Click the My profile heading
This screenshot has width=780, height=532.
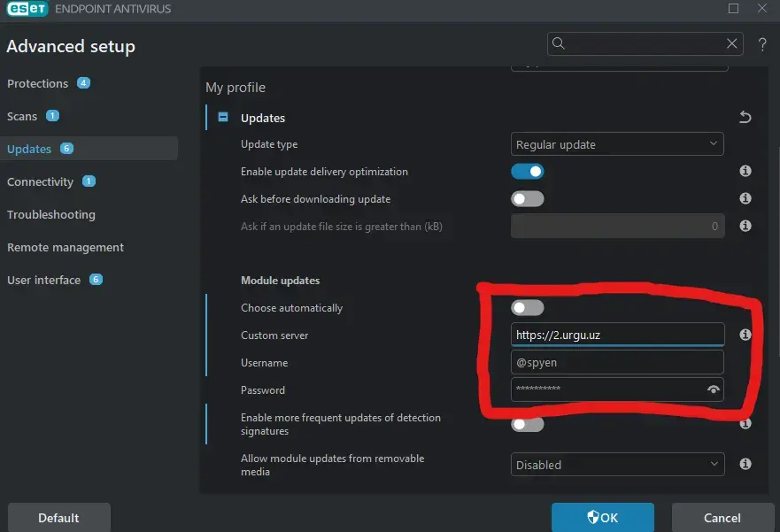pyautogui.click(x=236, y=88)
